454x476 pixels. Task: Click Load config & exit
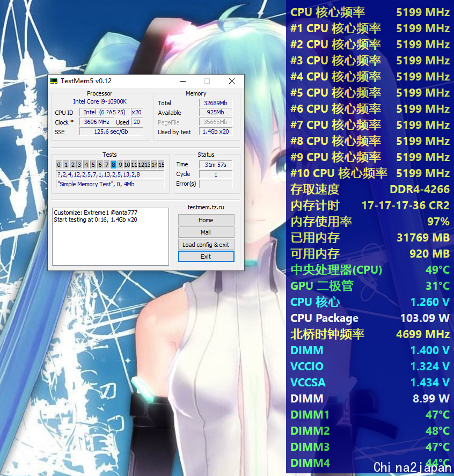click(206, 245)
